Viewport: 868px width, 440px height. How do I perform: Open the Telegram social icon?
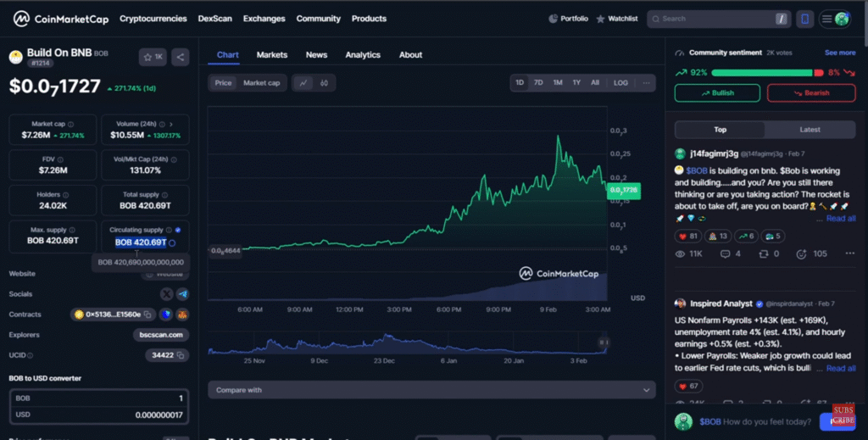[x=183, y=294]
